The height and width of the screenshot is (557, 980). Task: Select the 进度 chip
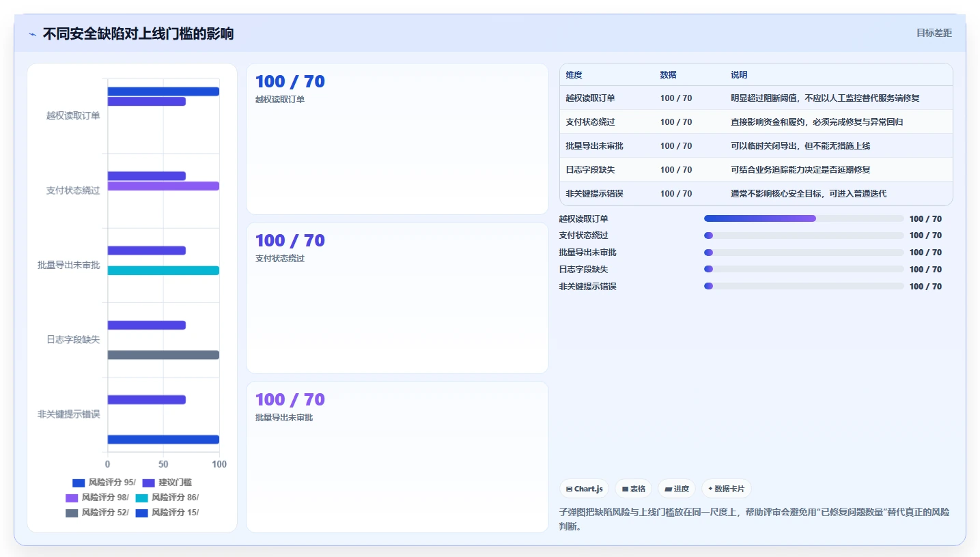(x=677, y=489)
